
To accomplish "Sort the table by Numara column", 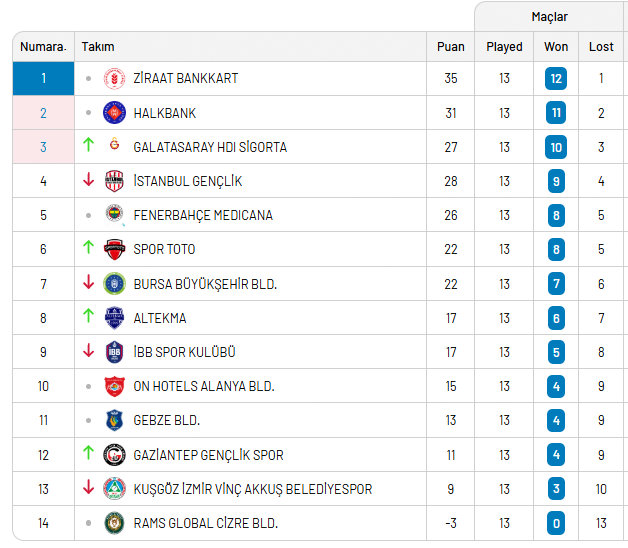I will coord(43,47).
